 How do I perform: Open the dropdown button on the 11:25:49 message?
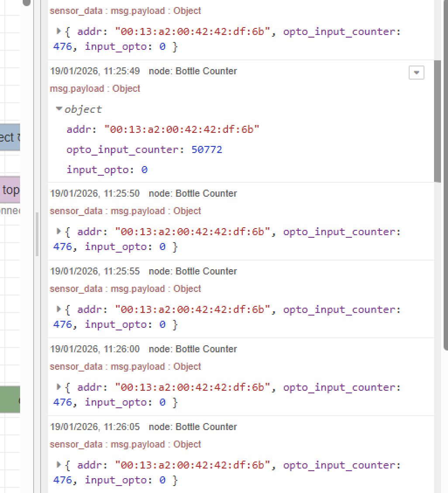click(416, 73)
